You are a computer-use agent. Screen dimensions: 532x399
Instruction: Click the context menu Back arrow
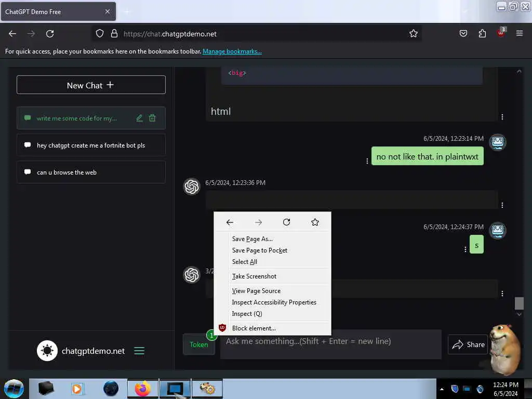click(230, 222)
